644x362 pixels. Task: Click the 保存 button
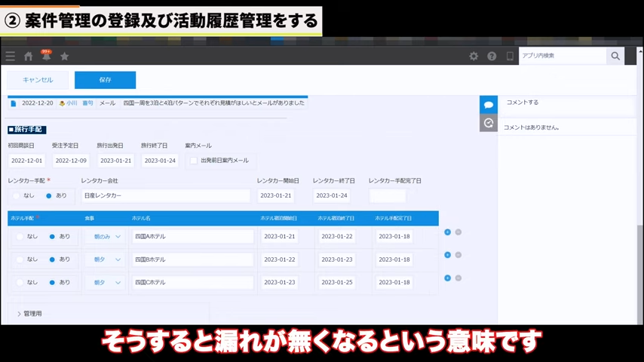pyautogui.click(x=105, y=80)
